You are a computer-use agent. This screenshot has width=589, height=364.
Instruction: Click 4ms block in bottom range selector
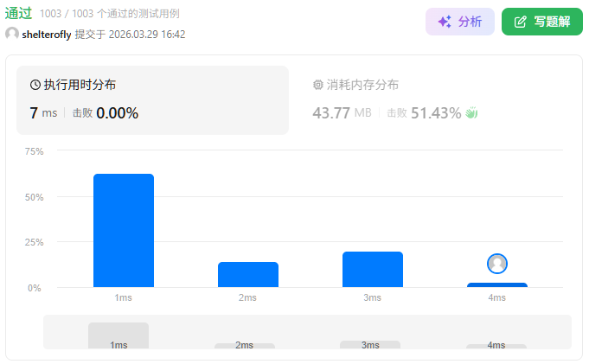click(496, 346)
